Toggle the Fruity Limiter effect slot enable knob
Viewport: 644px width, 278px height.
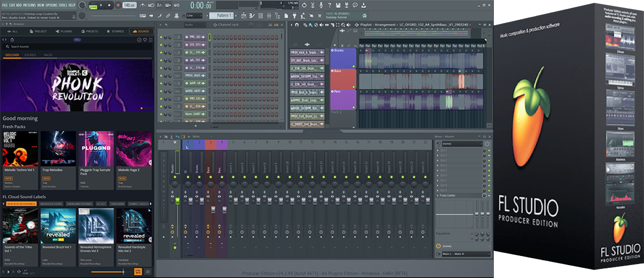point(484,195)
